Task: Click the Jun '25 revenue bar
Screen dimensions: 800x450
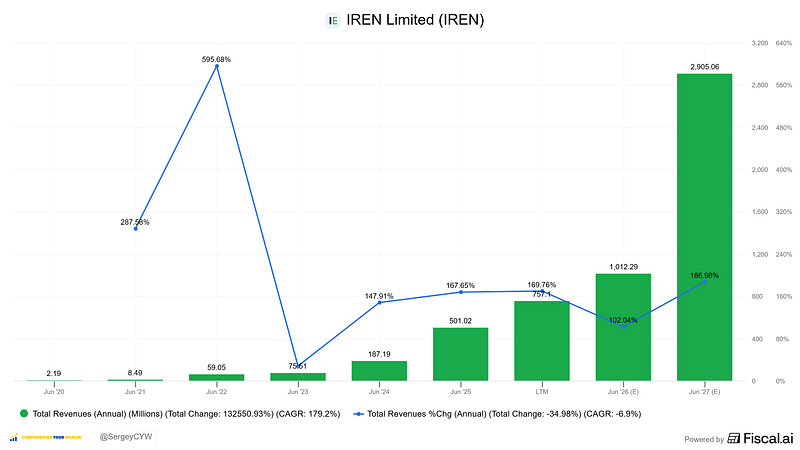Action: (x=460, y=354)
